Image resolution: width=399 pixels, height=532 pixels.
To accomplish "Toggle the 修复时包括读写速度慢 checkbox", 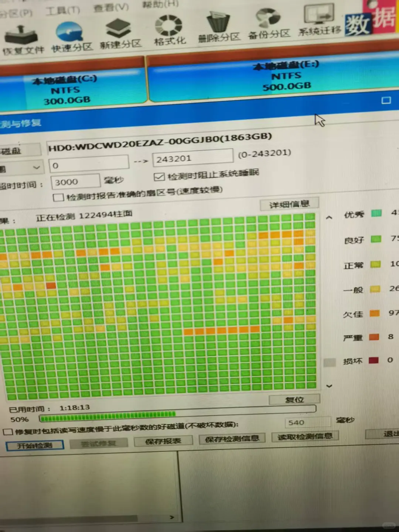I will (x=8, y=432).
